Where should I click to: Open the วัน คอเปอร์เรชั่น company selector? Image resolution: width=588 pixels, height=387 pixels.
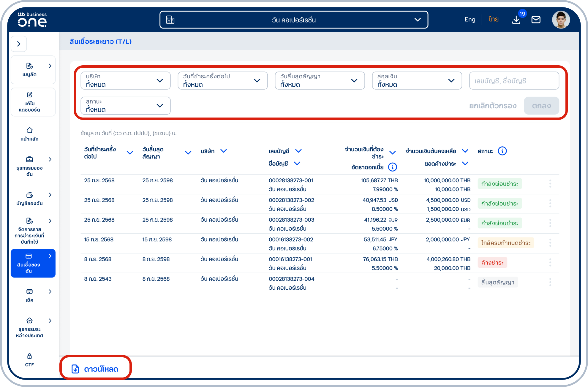point(293,20)
